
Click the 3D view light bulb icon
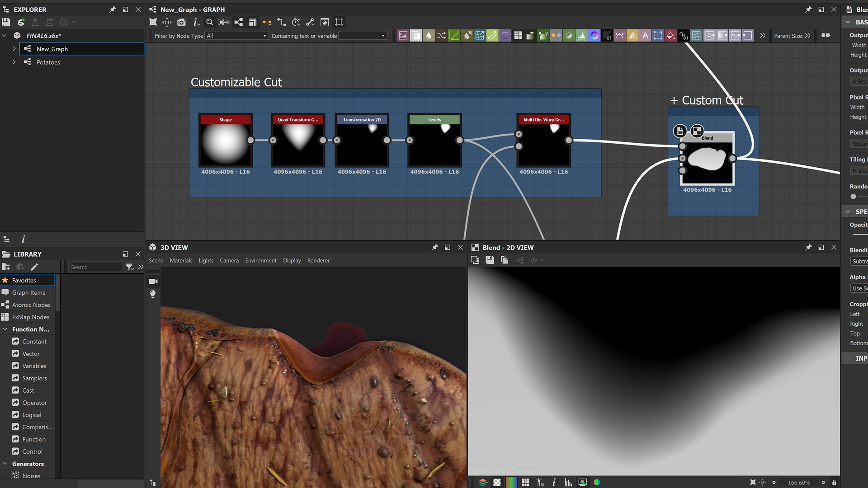click(153, 294)
